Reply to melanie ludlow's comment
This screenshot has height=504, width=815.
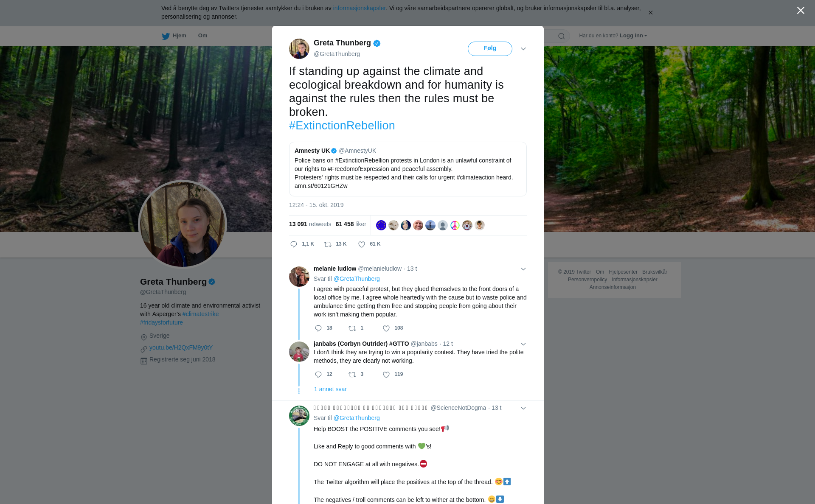pos(318,328)
